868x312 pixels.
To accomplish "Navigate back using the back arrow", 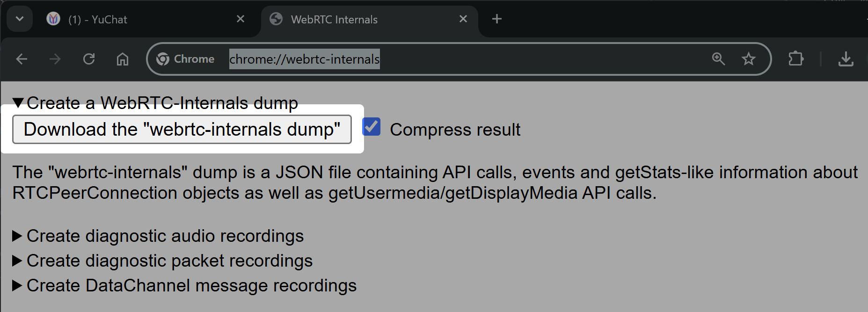I will pos(22,59).
